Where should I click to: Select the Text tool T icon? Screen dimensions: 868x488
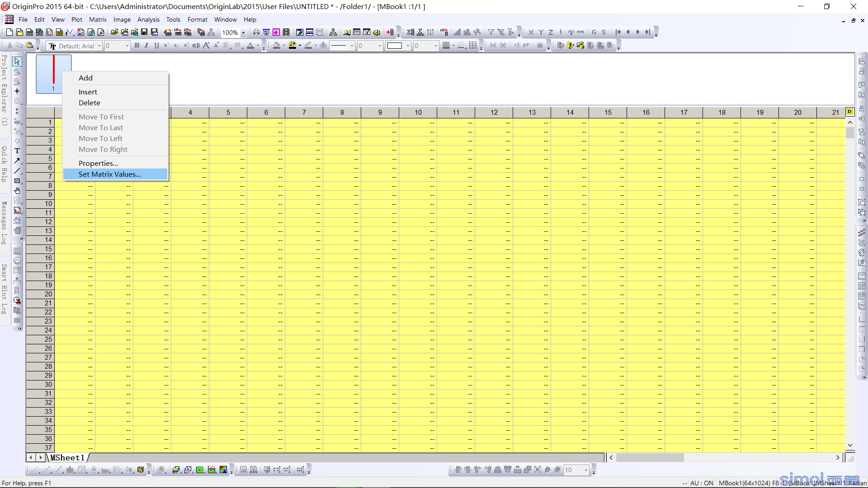tap(17, 151)
